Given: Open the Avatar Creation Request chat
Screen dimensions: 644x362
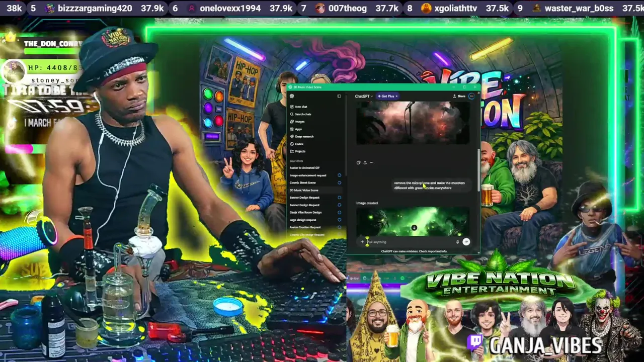Looking at the screenshot, I should click(305, 227).
